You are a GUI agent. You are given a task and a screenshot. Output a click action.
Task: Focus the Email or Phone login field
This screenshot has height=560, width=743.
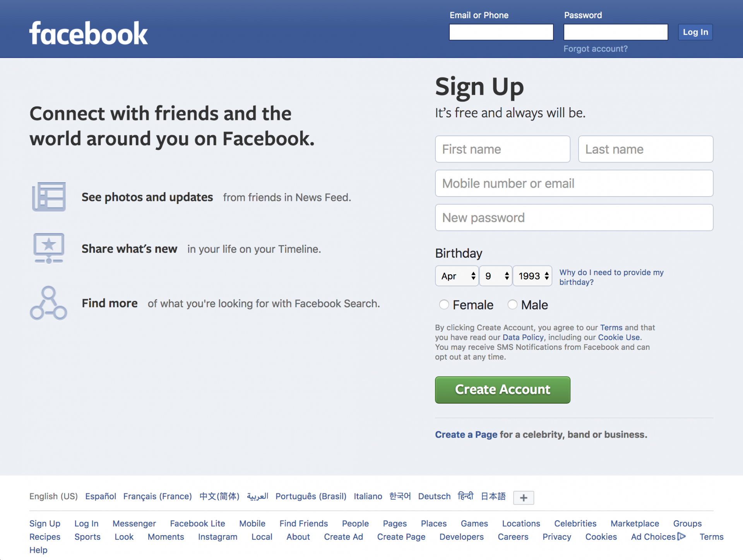coord(501,32)
